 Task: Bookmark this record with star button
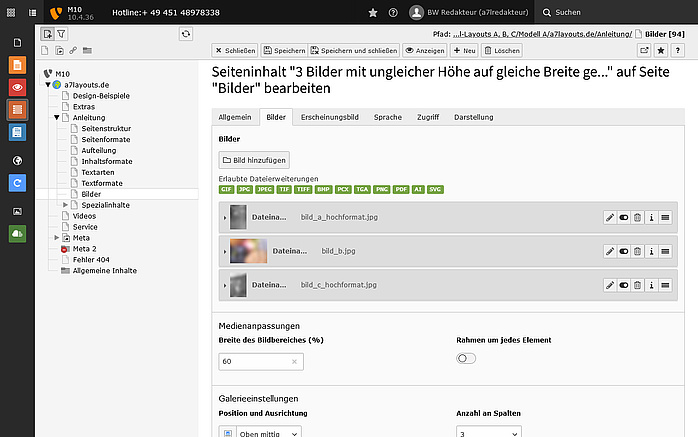[x=661, y=50]
